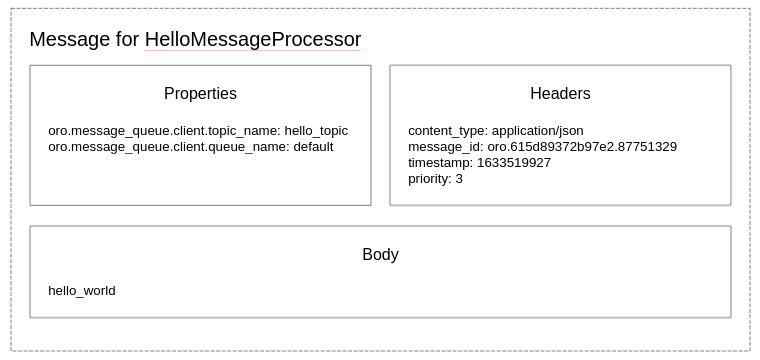Select the topic_name hello_topic line

(198, 131)
